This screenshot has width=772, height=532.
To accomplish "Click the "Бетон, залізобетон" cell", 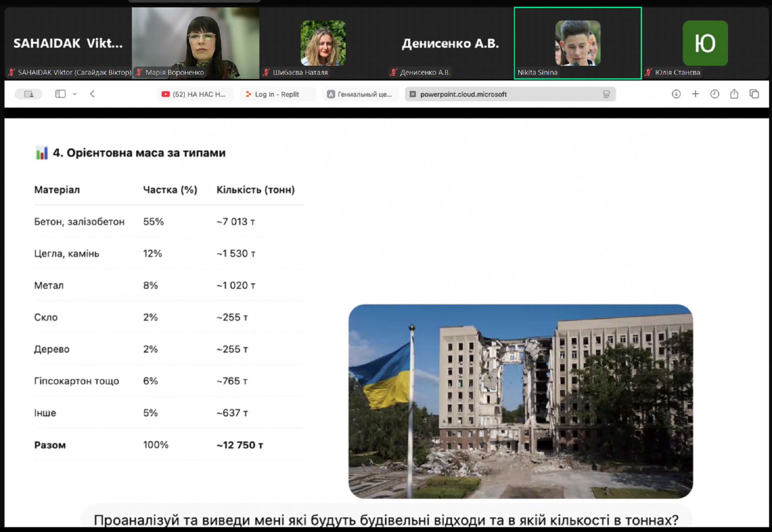I will tap(80, 222).
